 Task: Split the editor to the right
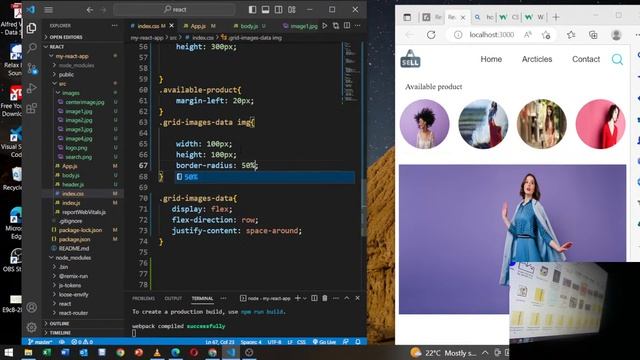347,26
